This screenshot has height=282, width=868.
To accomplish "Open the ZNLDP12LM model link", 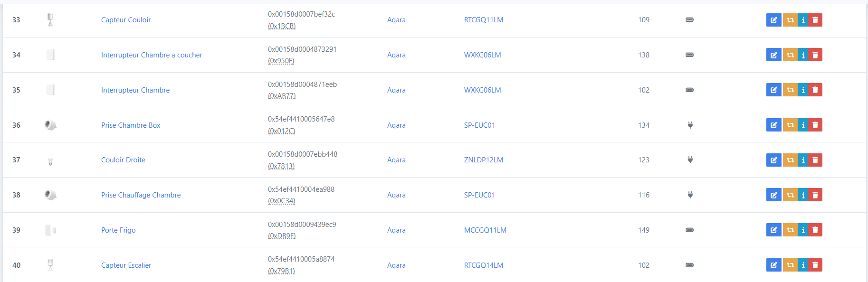I will (x=484, y=160).
